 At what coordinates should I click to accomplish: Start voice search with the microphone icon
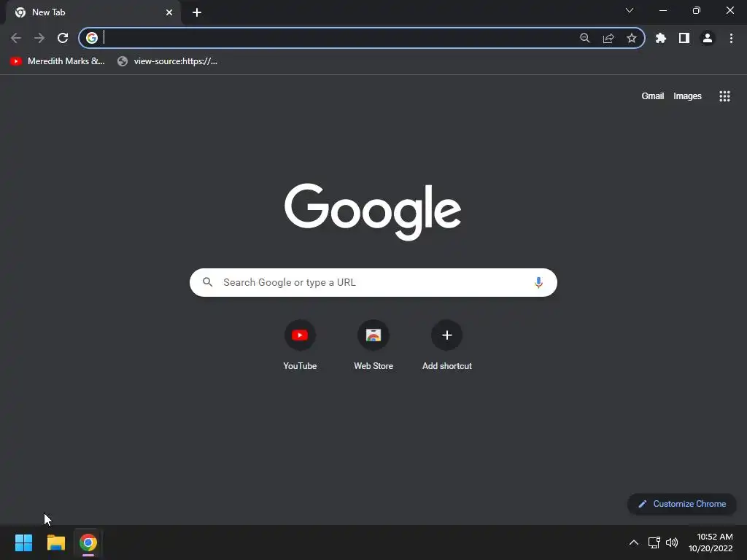pos(538,282)
